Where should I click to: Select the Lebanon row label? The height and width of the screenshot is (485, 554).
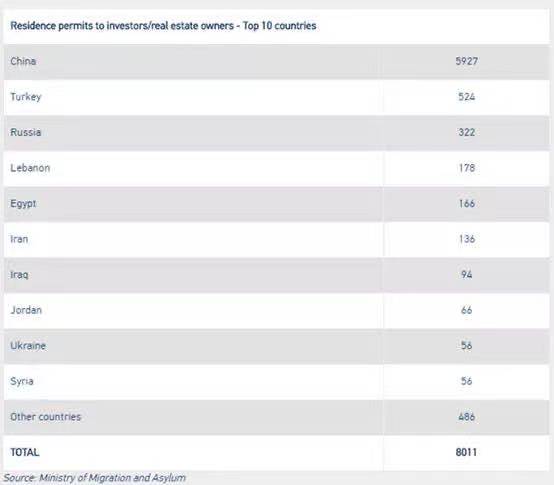click(30, 168)
